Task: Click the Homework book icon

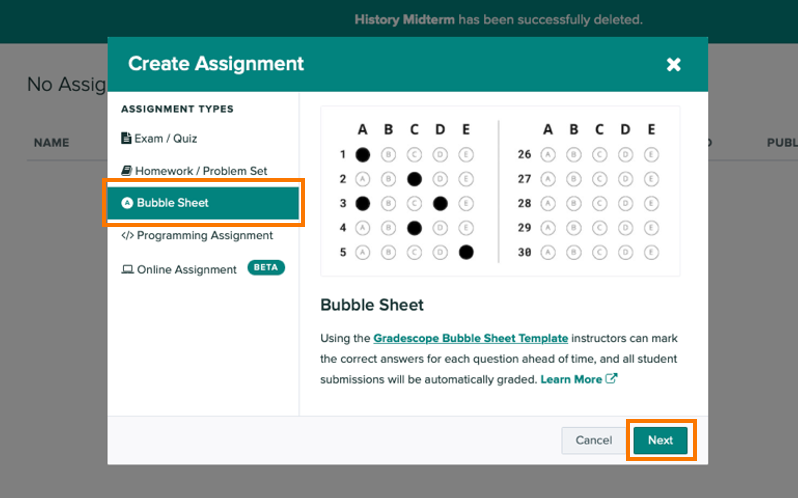Action: [x=126, y=170]
